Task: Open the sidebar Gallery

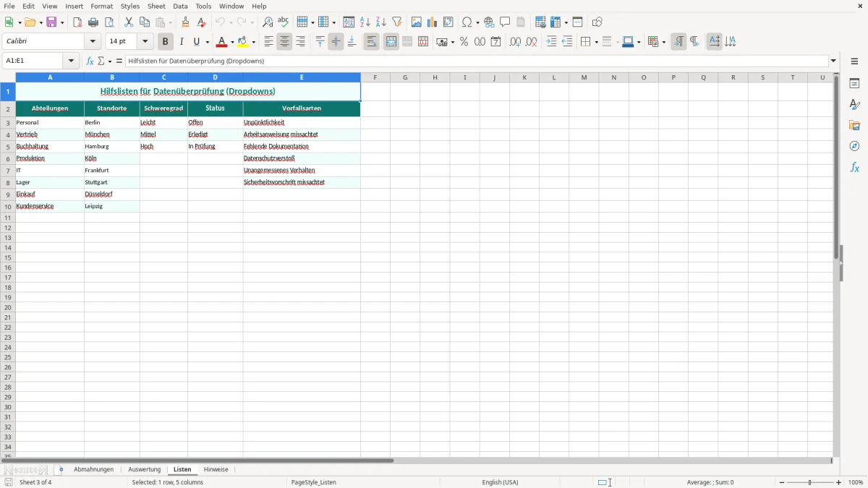Action: point(854,125)
